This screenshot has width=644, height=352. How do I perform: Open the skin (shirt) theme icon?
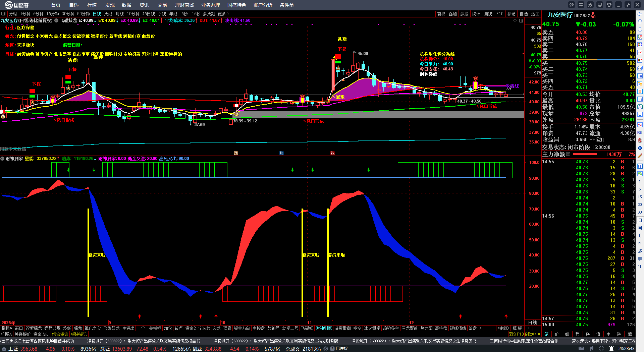(x=609, y=5)
